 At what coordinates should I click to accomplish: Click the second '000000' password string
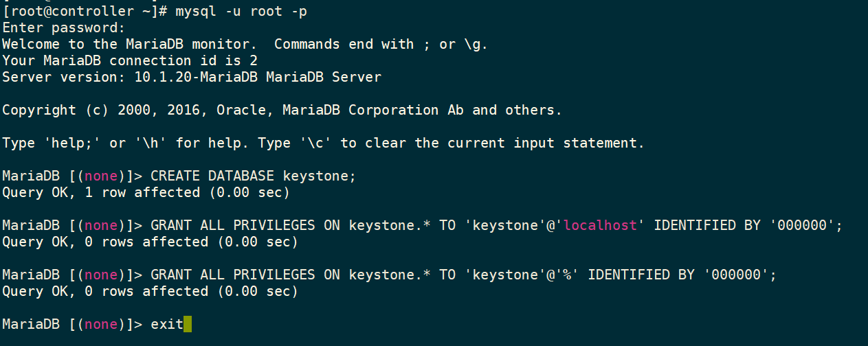(737, 275)
